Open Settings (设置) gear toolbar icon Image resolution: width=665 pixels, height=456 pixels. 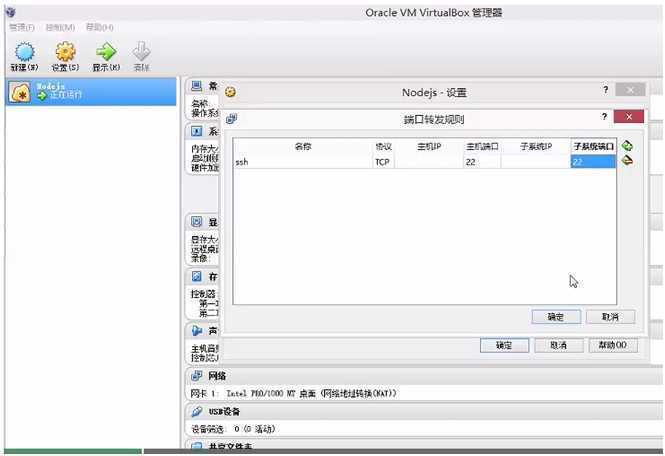tap(65, 52)
